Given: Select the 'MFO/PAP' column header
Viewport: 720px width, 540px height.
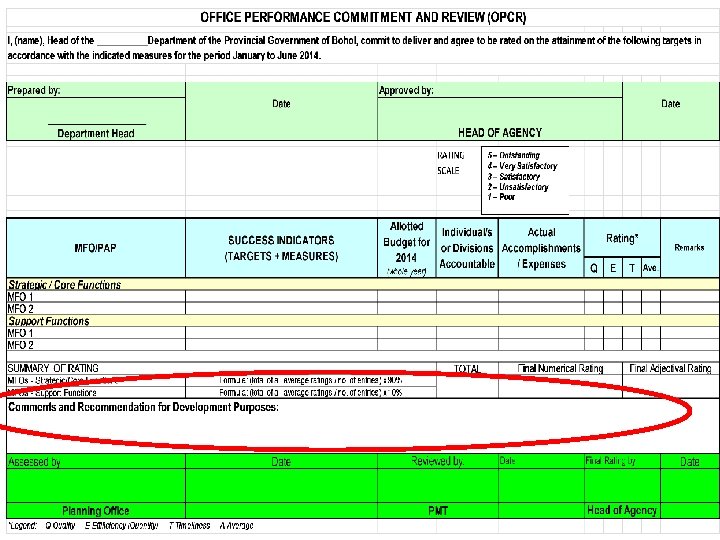Looking at the screenshot, I should [x=96, y=248].
